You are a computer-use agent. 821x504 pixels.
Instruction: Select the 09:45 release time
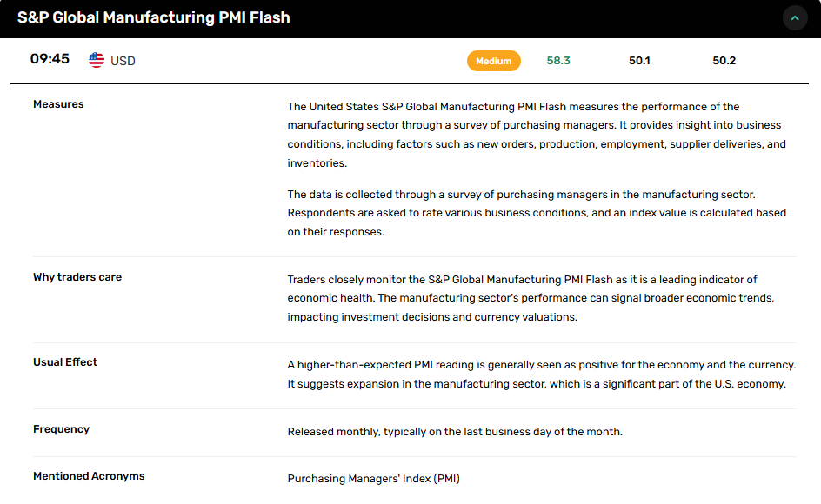pyautogui.click(x=50, y=60)
